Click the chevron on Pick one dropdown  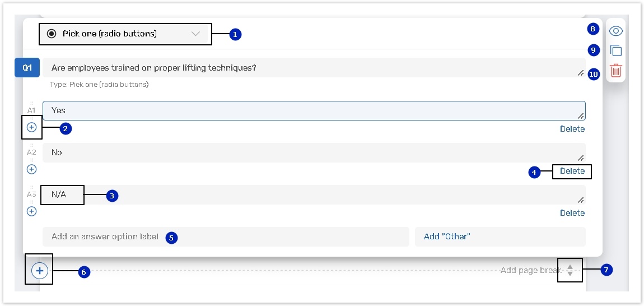tap(195, 34)
